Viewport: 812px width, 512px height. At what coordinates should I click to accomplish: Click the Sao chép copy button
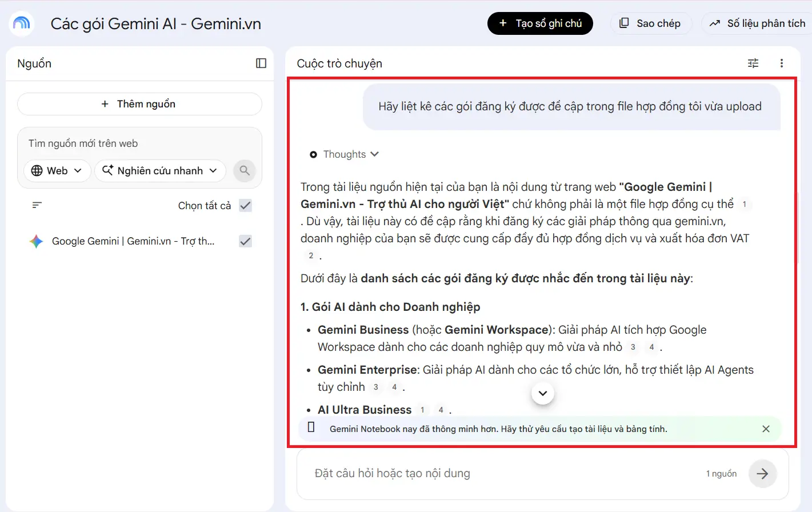pos(651,23)
